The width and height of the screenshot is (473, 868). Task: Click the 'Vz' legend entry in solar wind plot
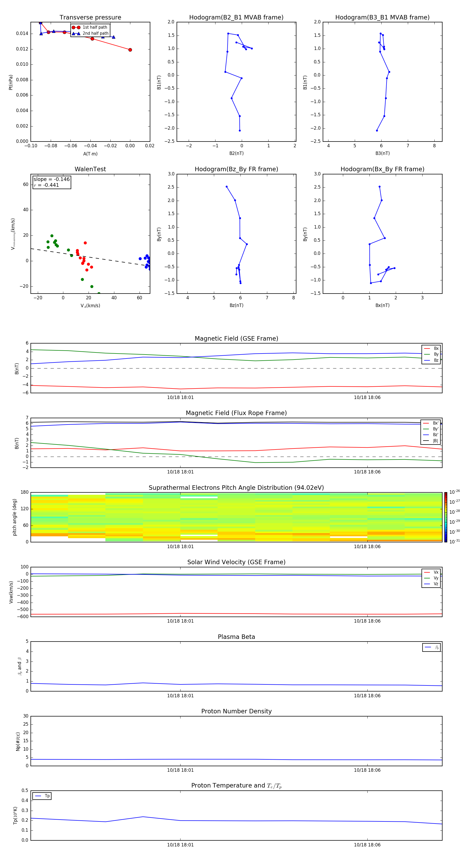(431, 584)
